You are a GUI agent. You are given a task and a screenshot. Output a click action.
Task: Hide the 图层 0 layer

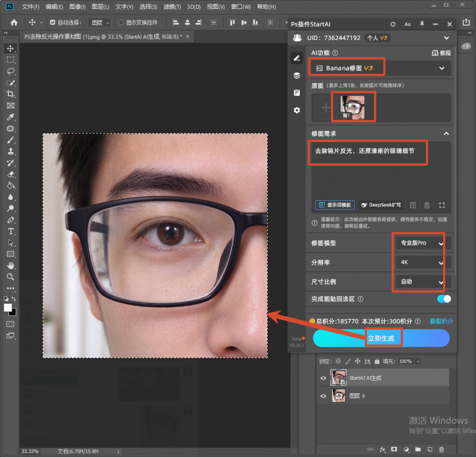click(x=323, y=396)
